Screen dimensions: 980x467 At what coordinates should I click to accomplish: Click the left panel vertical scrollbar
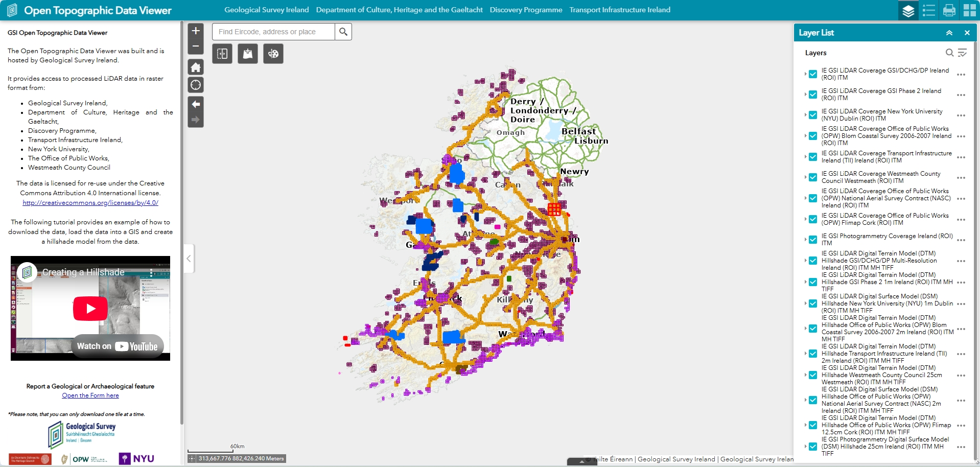[182, 223]
